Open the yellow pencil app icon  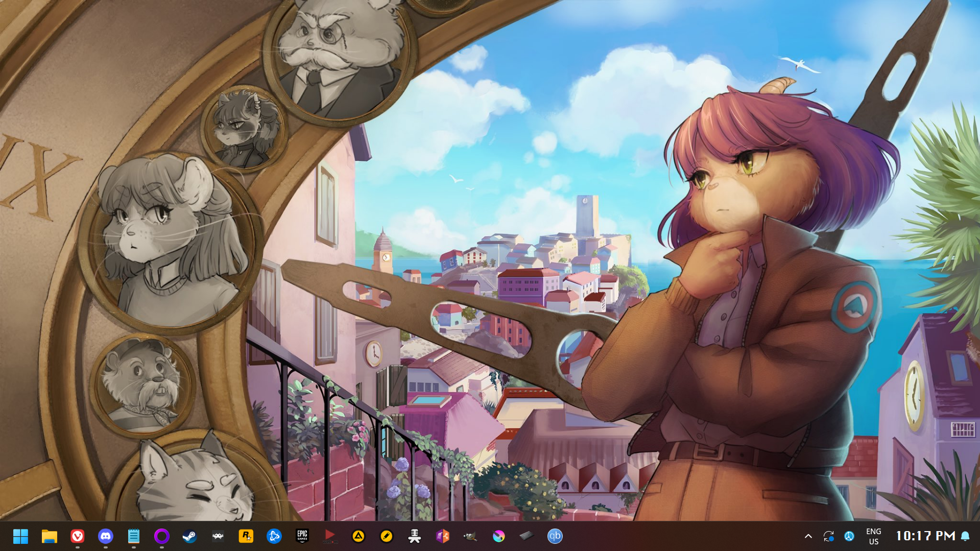pyautogui.click(x=387, y=536)
